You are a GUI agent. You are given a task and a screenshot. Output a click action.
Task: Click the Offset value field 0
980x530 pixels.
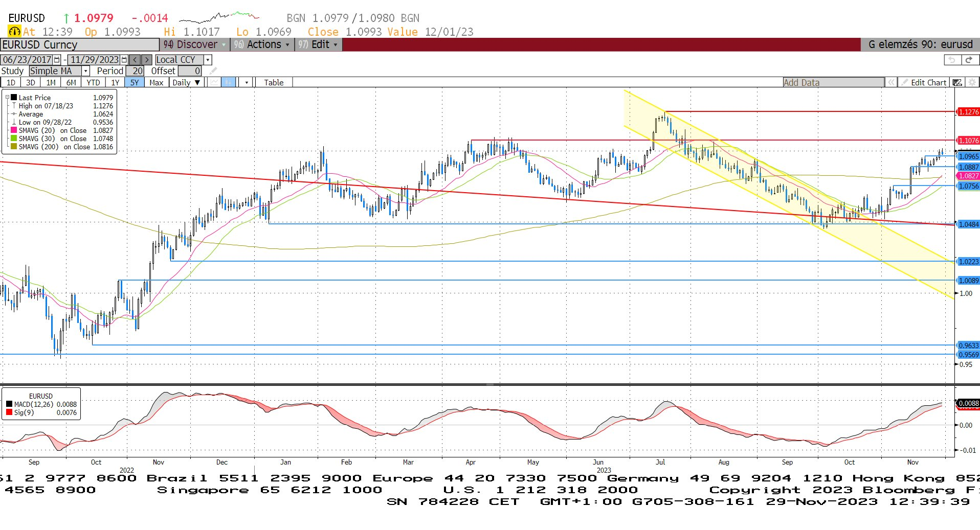tap(190, 71)
